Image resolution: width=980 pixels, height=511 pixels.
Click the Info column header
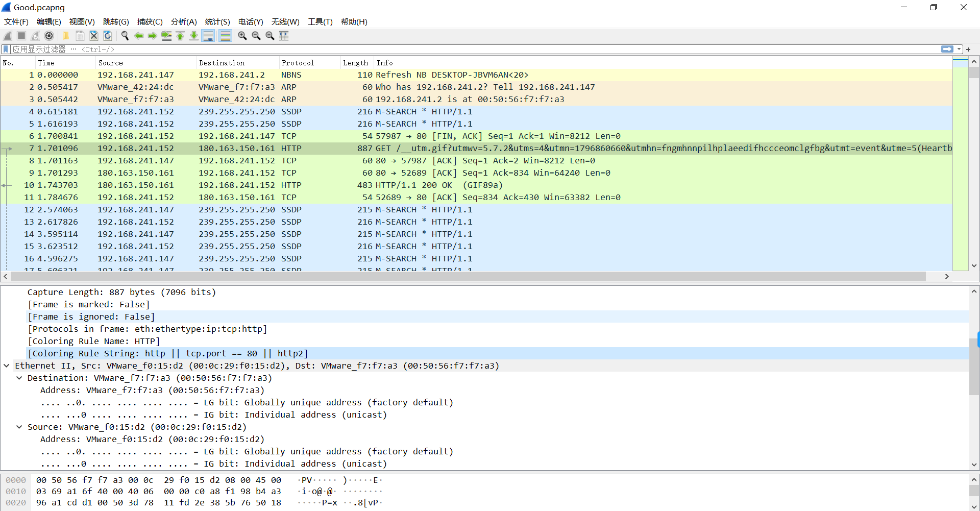663,63
